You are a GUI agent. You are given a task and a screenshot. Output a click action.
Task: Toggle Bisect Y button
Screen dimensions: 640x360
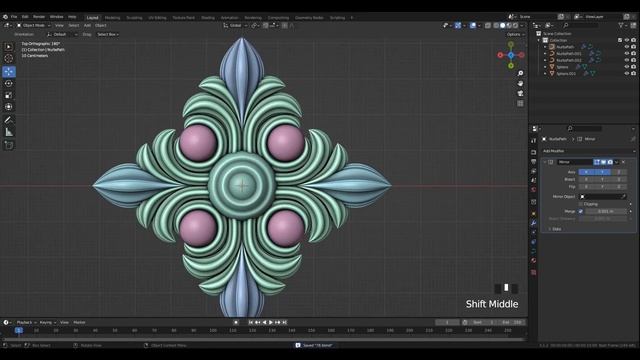point(602,180)
